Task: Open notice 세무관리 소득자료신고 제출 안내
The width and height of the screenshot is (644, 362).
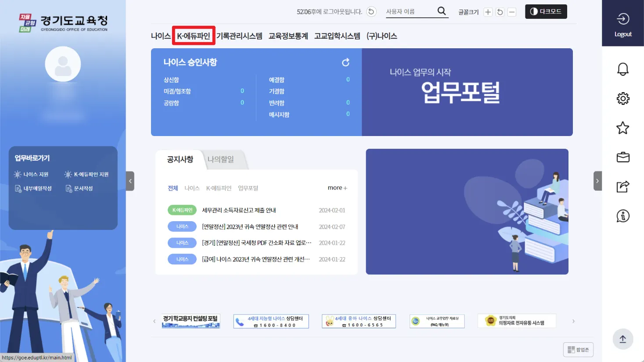Action: (x=239, y=210)
